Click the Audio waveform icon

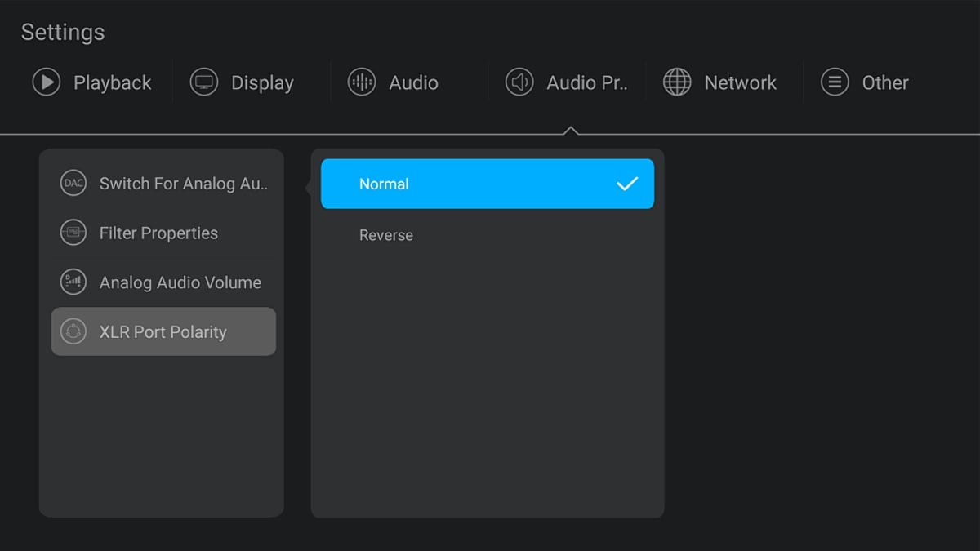[x=362, y=82]
